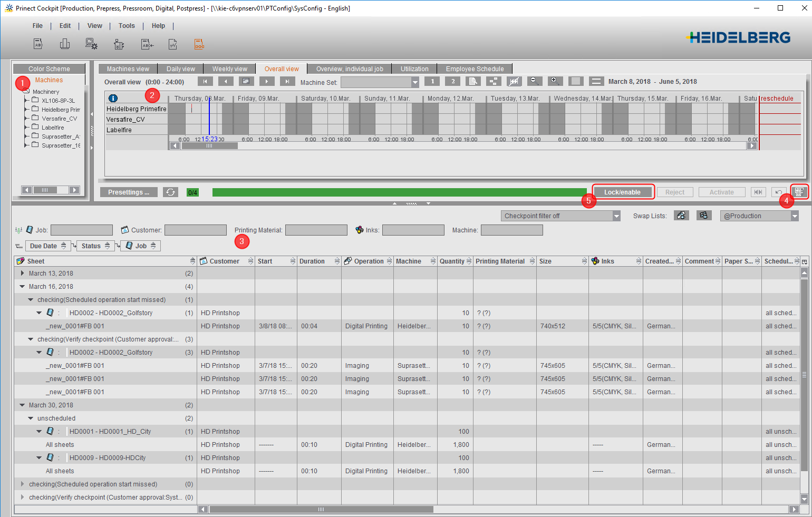Click the press device toolbar icon
Viewport: 812px width, 517px height.
[x=119, y=44]
